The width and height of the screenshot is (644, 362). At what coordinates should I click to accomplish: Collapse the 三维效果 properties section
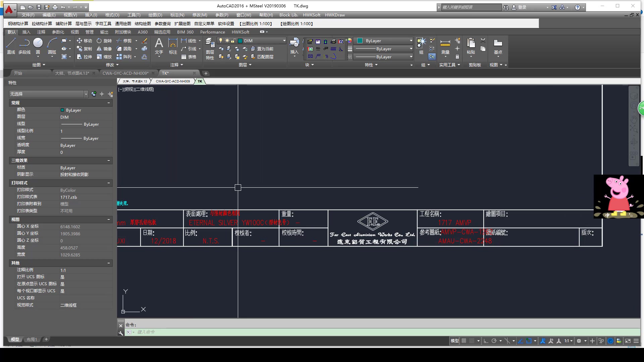(x=108, y=161)
